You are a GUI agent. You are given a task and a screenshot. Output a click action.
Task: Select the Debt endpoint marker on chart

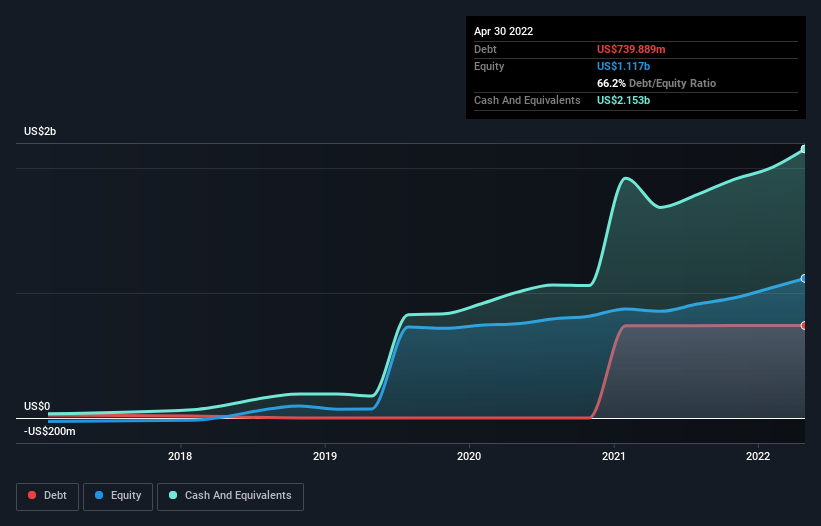[x=804, y=326]
